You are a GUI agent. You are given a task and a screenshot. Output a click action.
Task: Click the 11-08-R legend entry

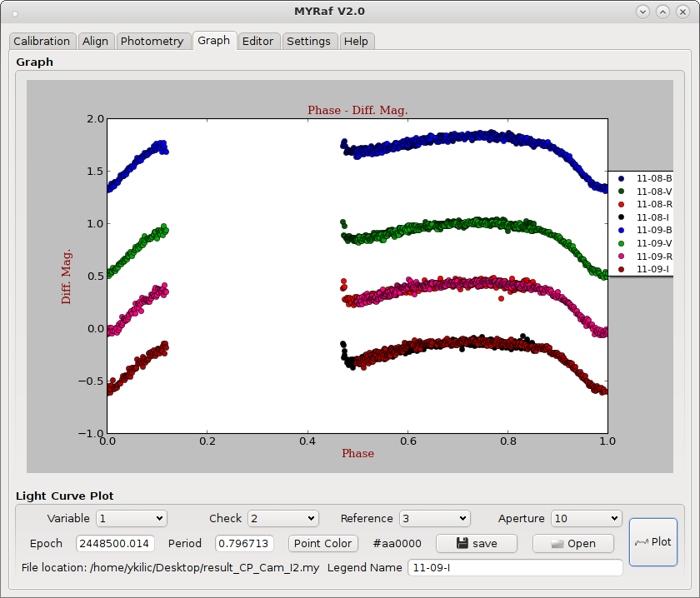(x=645, y=204)
